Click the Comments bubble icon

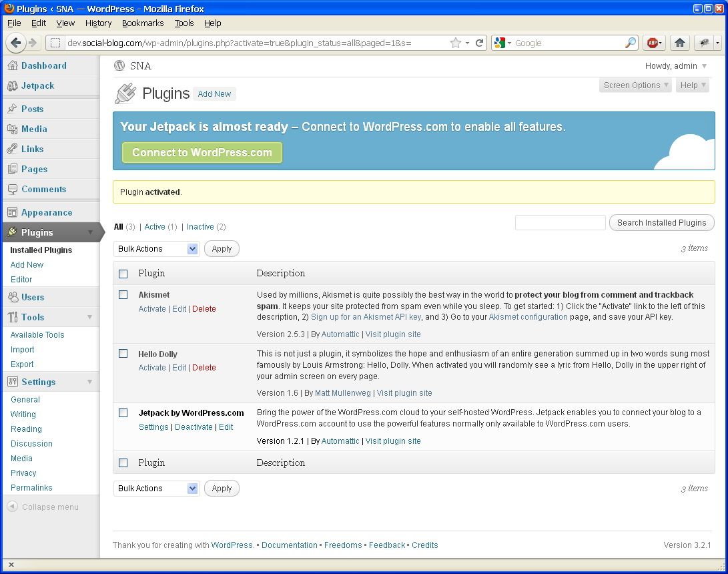[x=13, y=189]
